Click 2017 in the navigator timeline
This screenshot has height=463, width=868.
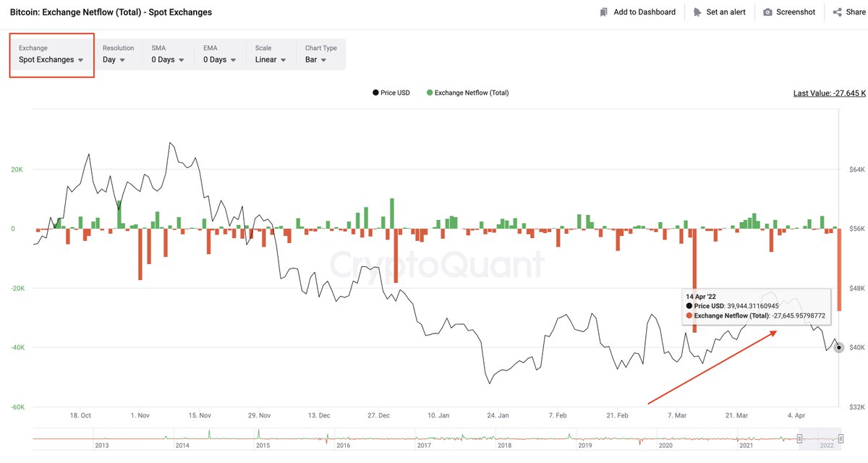tap(424, 446)
